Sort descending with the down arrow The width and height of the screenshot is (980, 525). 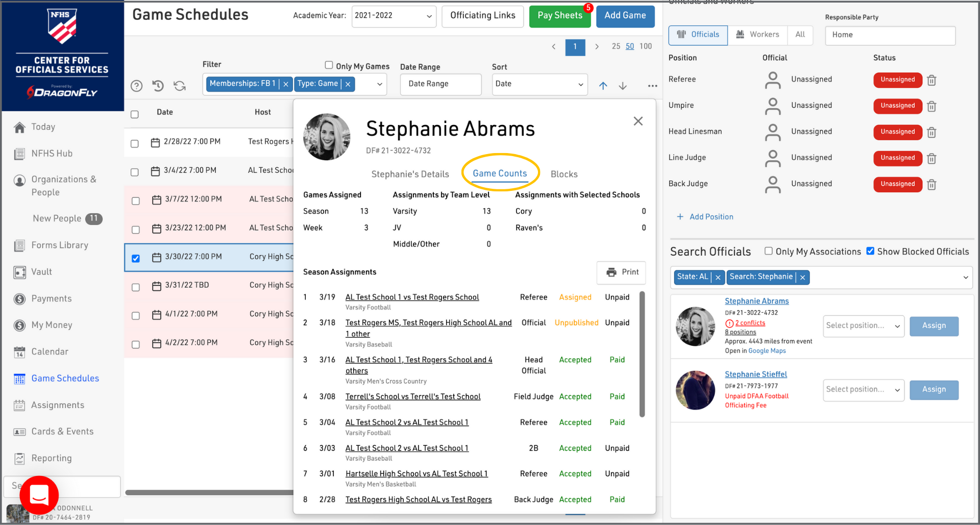tap(623, 86)
